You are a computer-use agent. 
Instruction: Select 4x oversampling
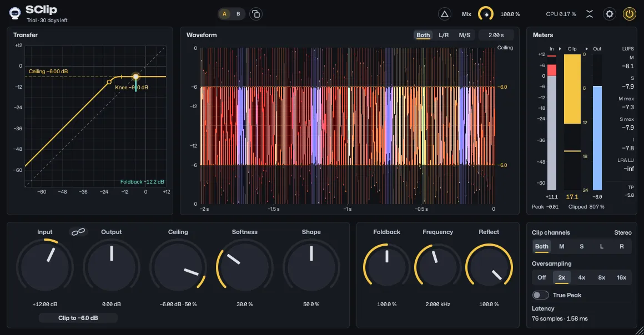pos(582,277)
